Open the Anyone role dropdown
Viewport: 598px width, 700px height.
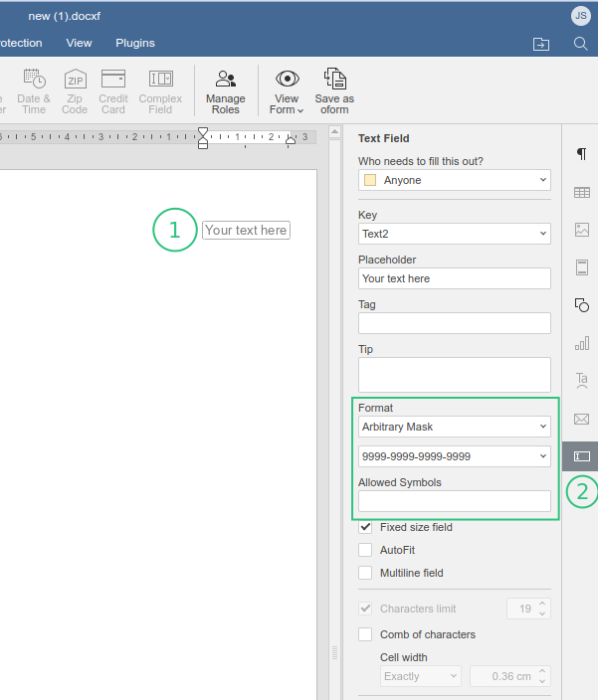pyautogui.click(x=454, y=180)
